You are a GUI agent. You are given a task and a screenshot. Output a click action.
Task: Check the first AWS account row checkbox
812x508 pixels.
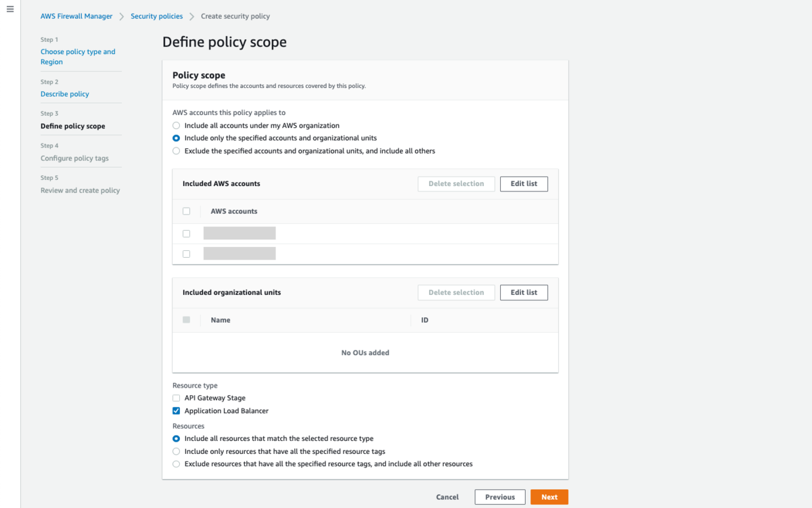point(187,234)
